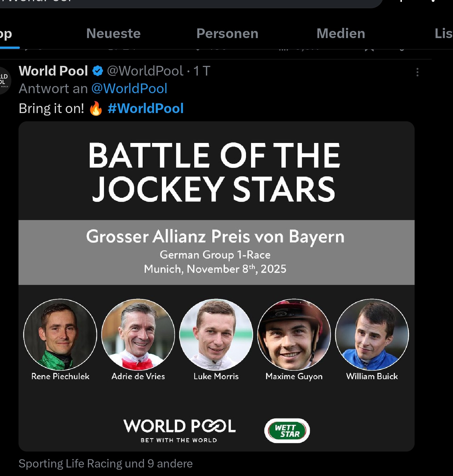Click Maxime Guyon's jockey photo
The width and height of the screenshot is (453, 476).
pyautogui.click(x=294, y=334)
